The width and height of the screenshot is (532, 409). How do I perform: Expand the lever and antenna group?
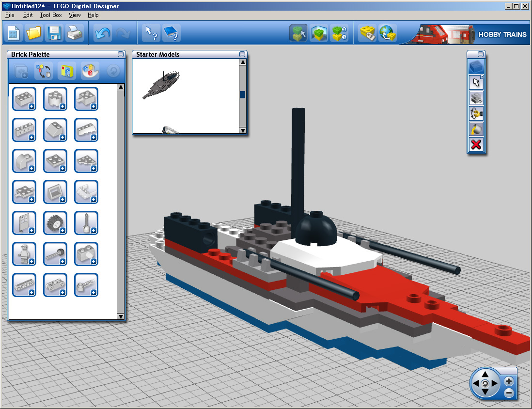pos(86,223)
